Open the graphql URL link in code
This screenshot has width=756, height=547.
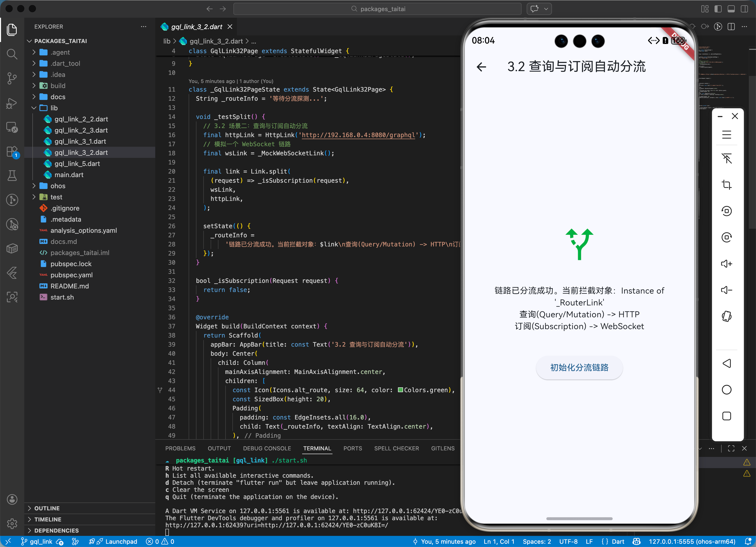click(358, 135)
